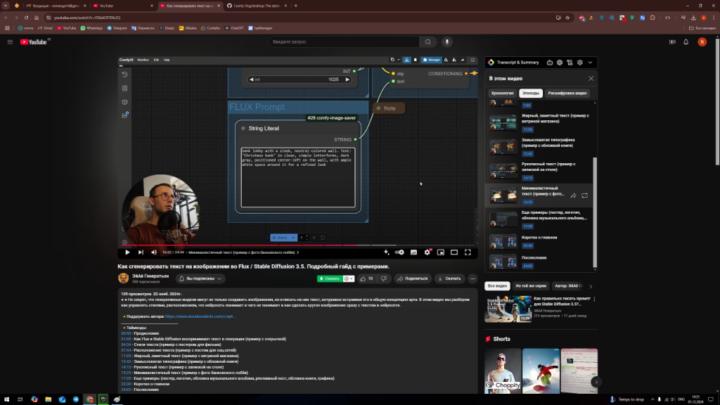Collapse the Transcript & Summary extension panel

click(x=590, y=62)
